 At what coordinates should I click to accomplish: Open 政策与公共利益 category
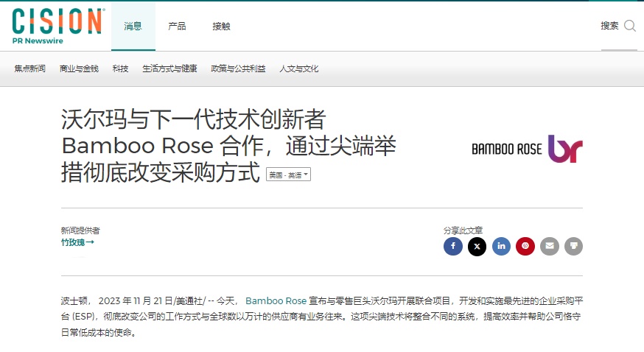click(238, 68)
